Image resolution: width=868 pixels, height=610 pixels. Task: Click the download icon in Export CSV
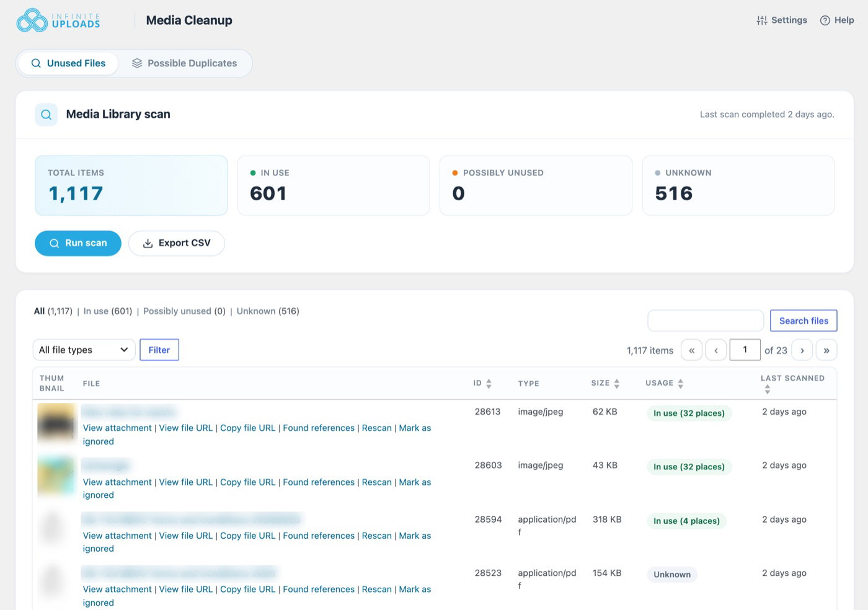pos(148,243)
